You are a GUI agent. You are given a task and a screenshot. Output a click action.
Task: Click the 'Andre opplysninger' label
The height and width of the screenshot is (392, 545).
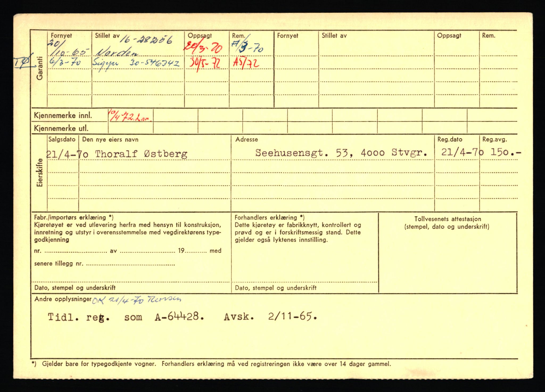(63, 299)
